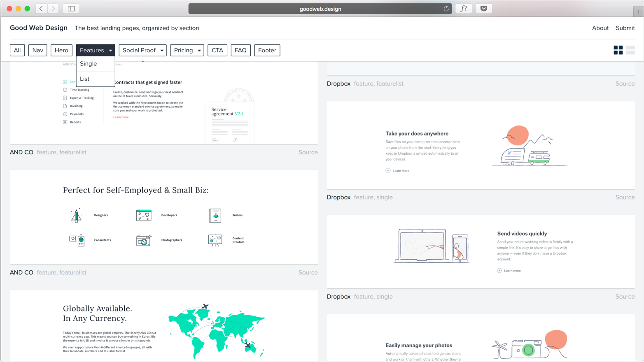The height and width of the screenshot is (362, 644).
Task: Open Source link for AND CO contracts card
Action: 308,152
